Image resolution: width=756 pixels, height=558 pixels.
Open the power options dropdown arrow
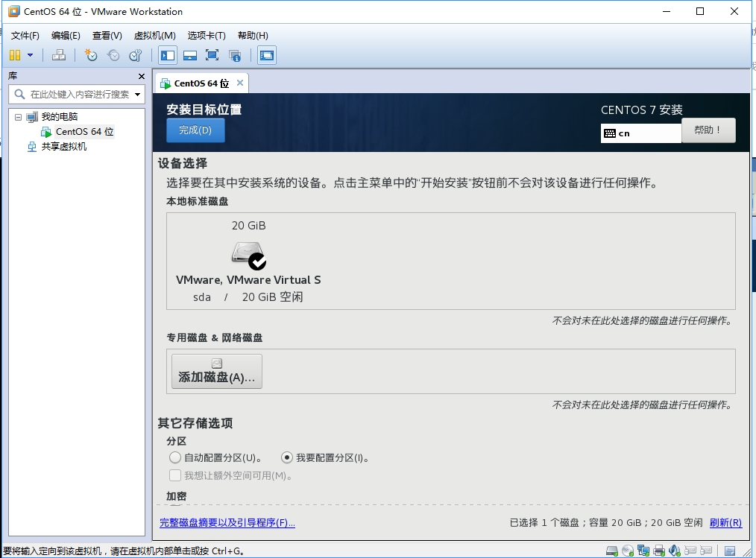click(31, 55)
